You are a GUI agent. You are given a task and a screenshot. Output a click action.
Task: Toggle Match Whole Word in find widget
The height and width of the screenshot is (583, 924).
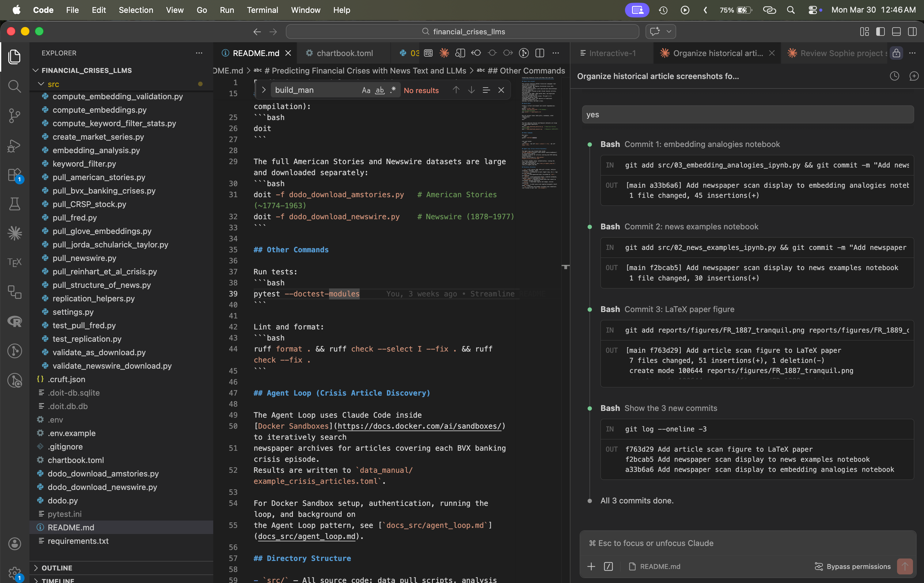380,90
